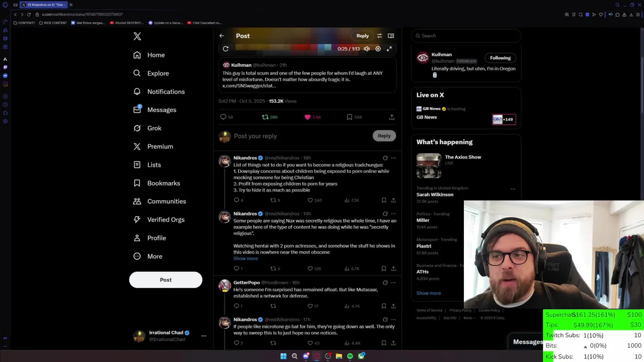Open Messages drawer at bottom
Screen dimensions: 644x362
527,342
